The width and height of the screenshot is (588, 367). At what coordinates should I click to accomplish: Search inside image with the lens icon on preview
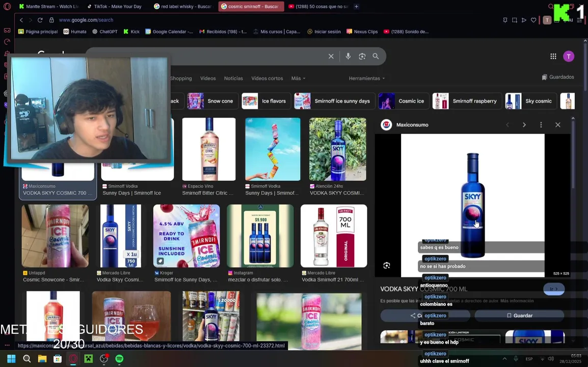click(387, 266)
